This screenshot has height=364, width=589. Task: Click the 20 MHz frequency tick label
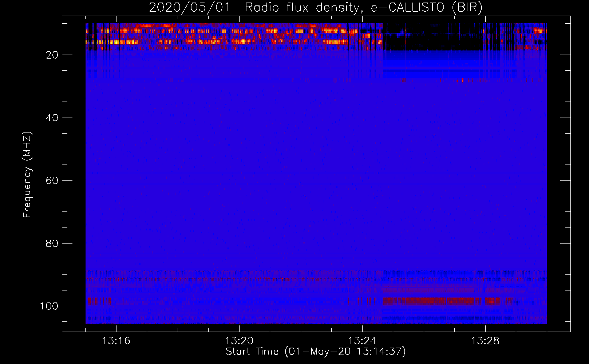point(52,55)
